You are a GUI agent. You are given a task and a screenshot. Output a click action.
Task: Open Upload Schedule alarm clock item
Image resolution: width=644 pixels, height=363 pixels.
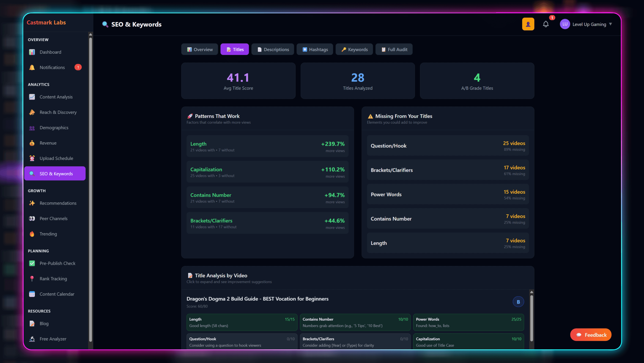[x=56, y=158]
